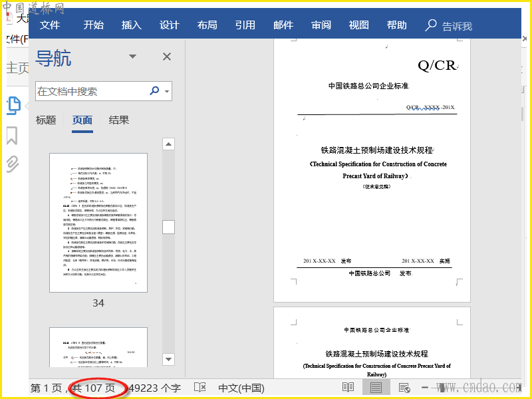
Task: Click the thumbnail scrollbar up arrow
Action: tap(169, 144)
